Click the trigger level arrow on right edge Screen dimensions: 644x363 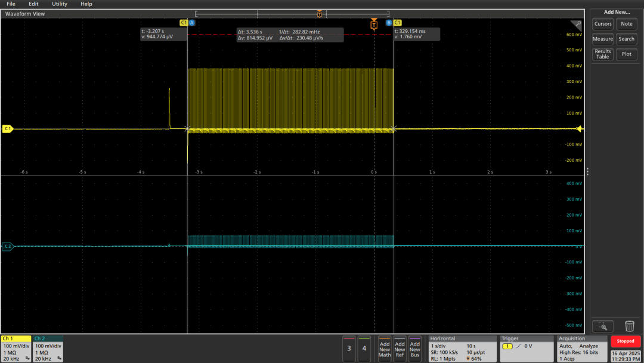[x=581, y=129]
